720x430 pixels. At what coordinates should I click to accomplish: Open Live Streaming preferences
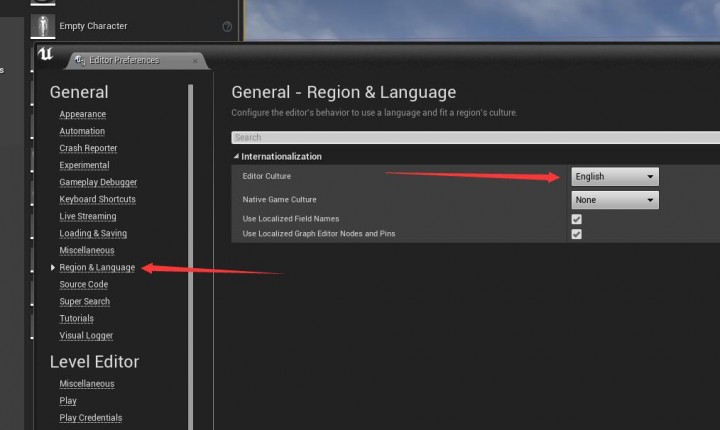click(88, 216)
